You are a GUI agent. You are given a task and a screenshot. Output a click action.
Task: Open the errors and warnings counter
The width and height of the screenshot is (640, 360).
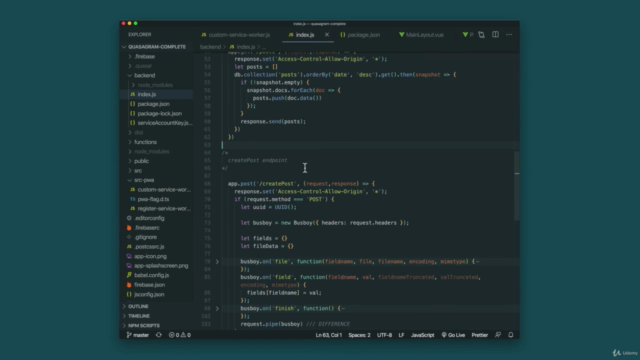[180, 335]
